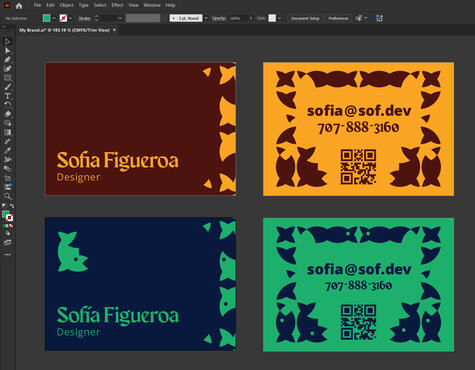Click the opacity 100% value field
The height and width of the screenshot is (370, 475).
click(x=238, y=18)
